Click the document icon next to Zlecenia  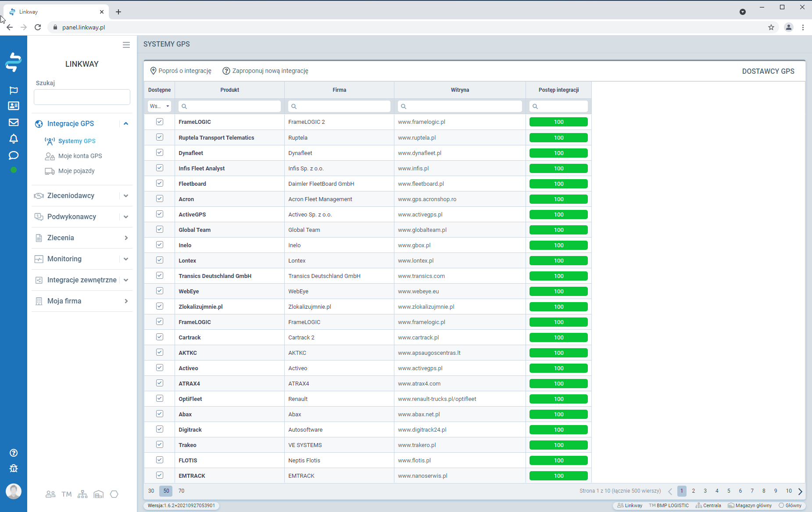39,238
